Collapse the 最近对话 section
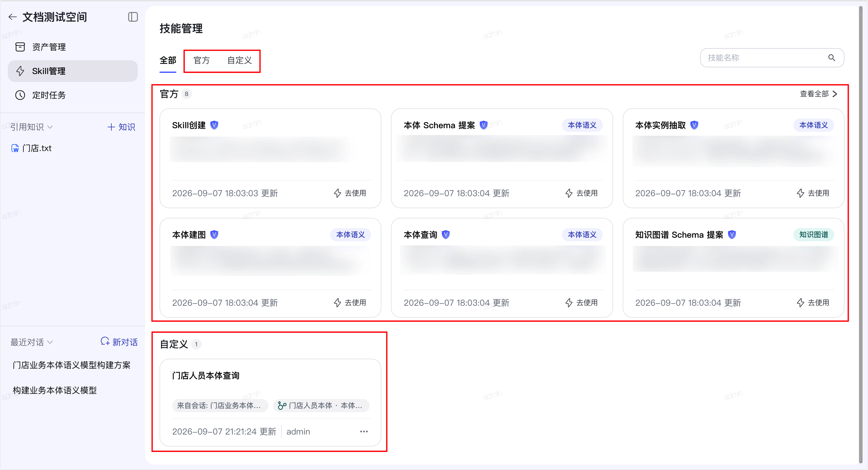Image resolution: width=868 pixels, height=470 pixels. 32,342
